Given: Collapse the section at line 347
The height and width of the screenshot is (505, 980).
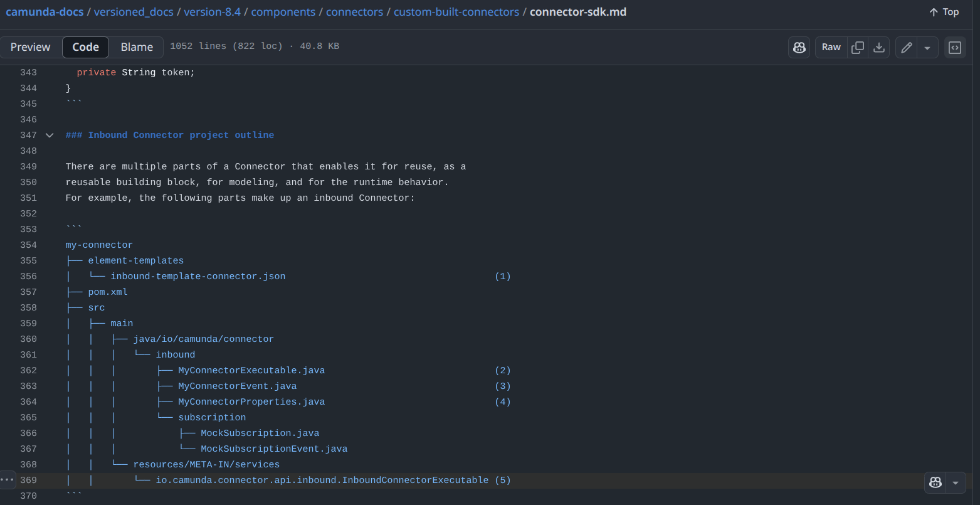Looking at the screenshot, I should [x=50, y=136].
